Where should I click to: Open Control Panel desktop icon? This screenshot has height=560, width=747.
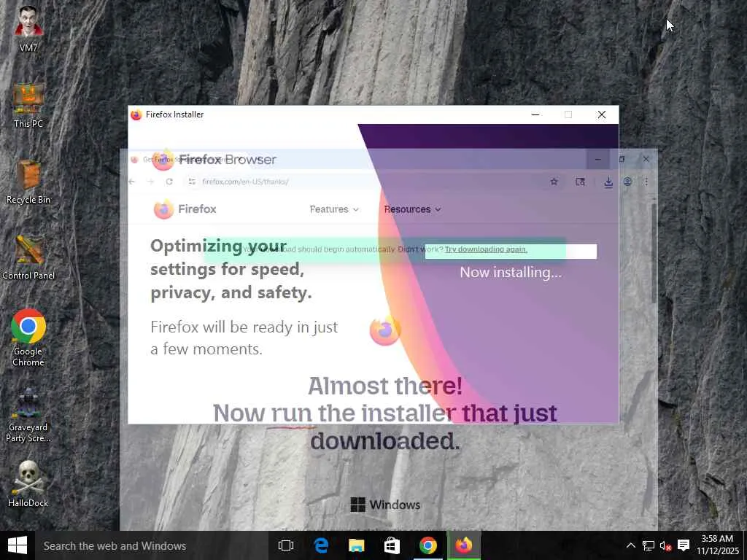tap(28, 257)
